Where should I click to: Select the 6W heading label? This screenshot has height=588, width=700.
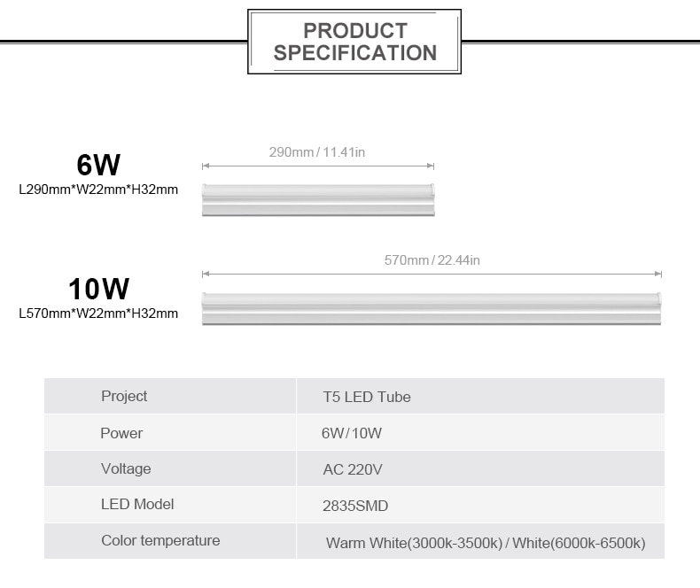pos(98,165)
